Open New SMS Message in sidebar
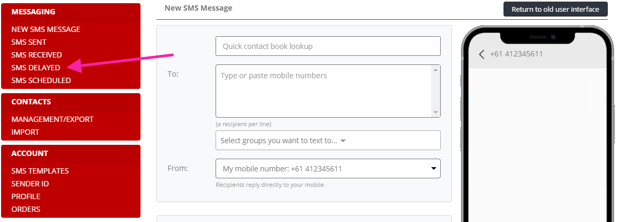 pyautogui.click(x=46, y=29)
